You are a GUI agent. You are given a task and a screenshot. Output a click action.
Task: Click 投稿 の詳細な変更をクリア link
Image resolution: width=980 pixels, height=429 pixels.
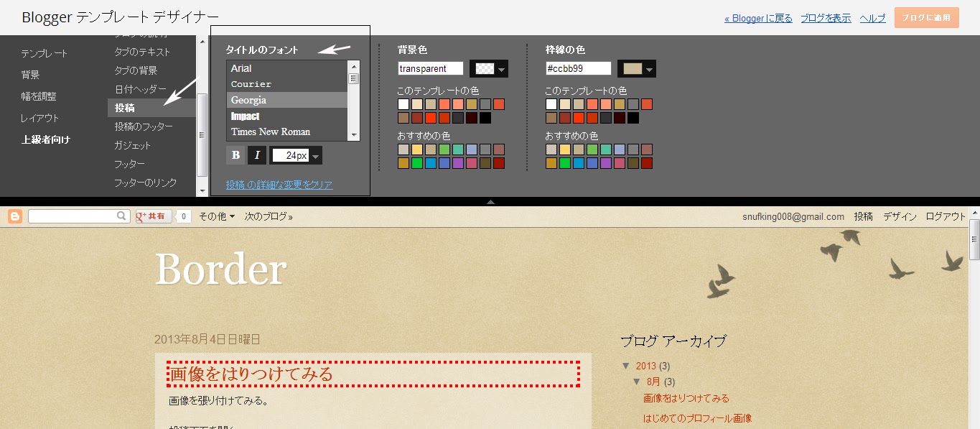279,185
